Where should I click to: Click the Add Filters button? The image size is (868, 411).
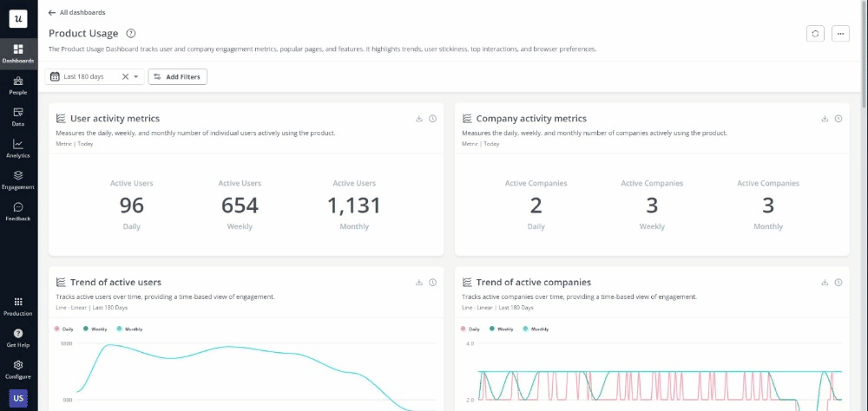click(177, 77)
